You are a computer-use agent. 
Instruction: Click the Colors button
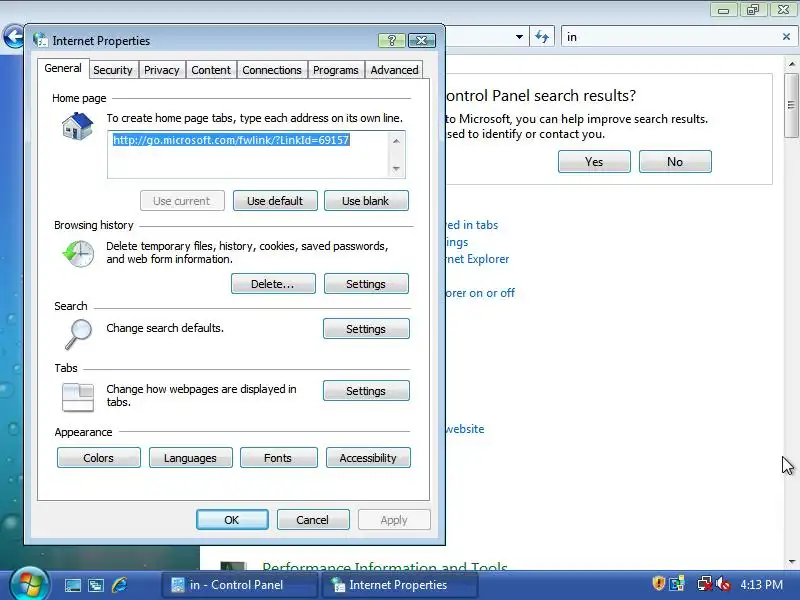point(98,458)
